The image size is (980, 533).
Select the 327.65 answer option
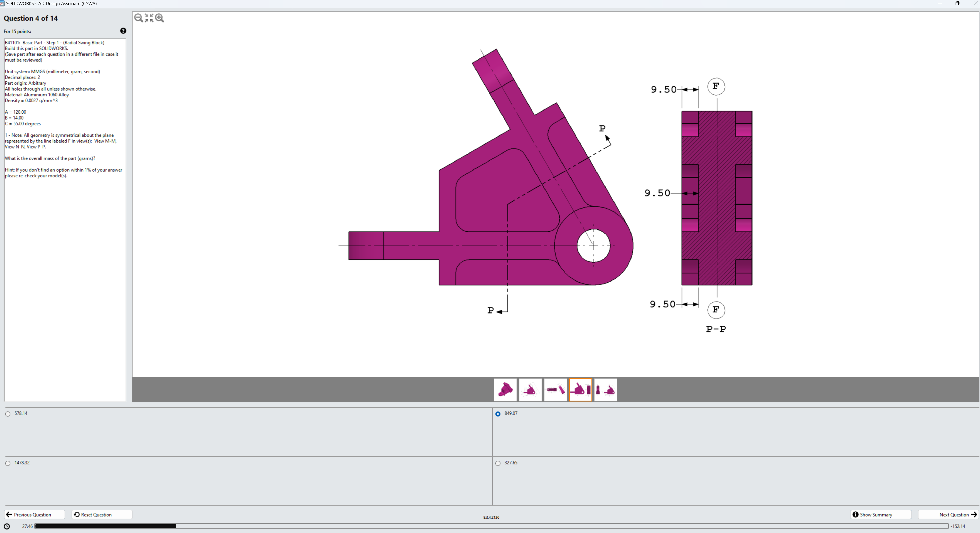pos(498,463)
